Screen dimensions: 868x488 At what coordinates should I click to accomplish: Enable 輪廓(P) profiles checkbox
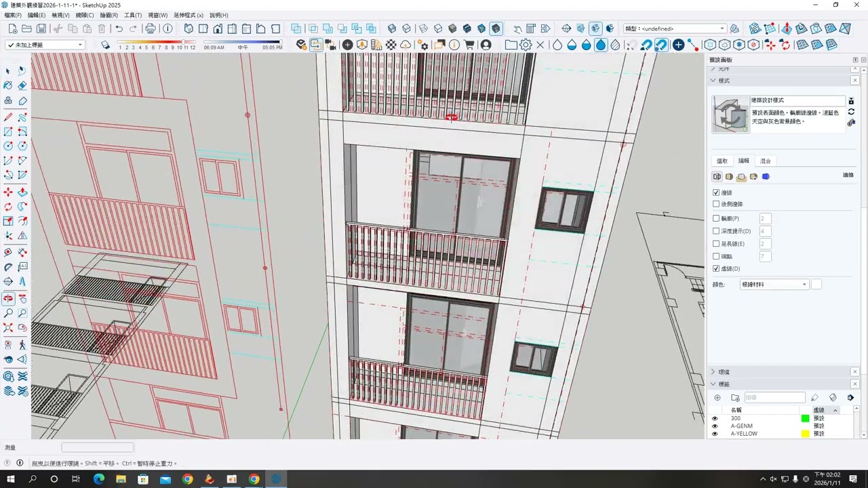pyautogui.click(x=716, y=218)
